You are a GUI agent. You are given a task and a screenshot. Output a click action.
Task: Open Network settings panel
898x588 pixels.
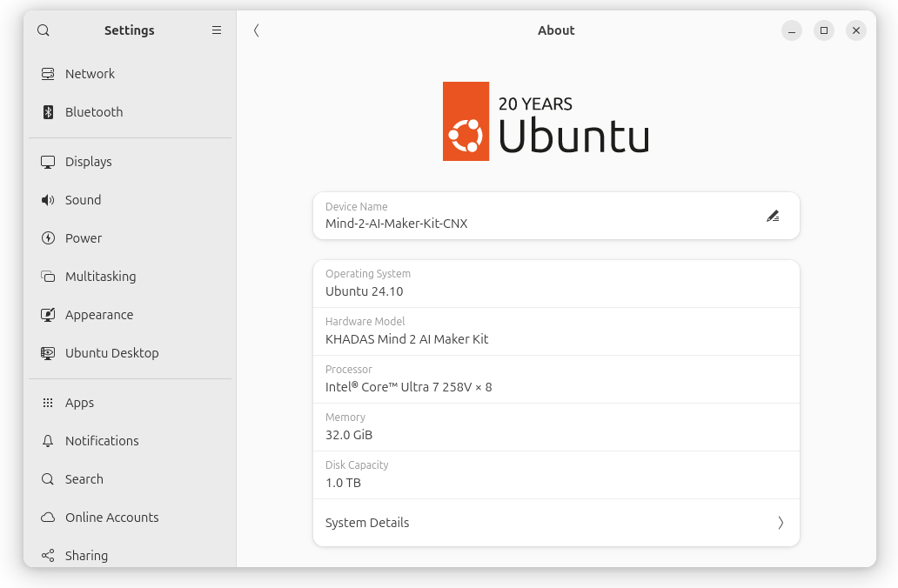click(130, 74)
